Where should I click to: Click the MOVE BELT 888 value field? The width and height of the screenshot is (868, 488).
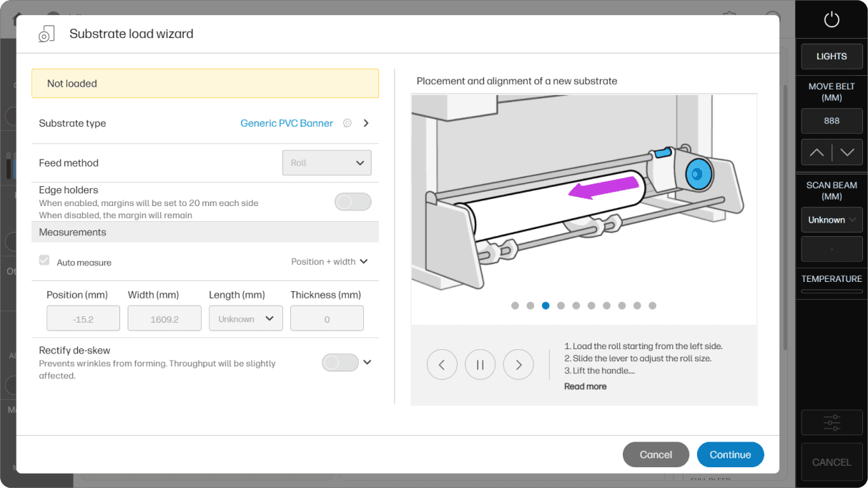click(x=831, y=121)
